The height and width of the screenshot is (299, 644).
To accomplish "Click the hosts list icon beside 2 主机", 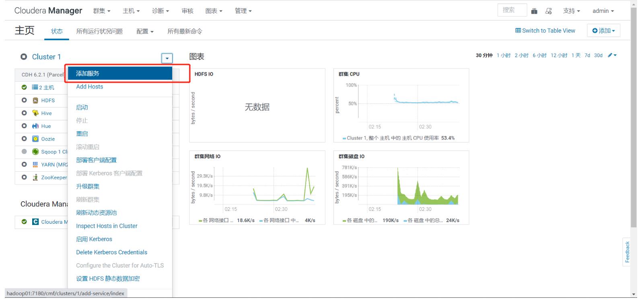I will click(x=35, y=87).
